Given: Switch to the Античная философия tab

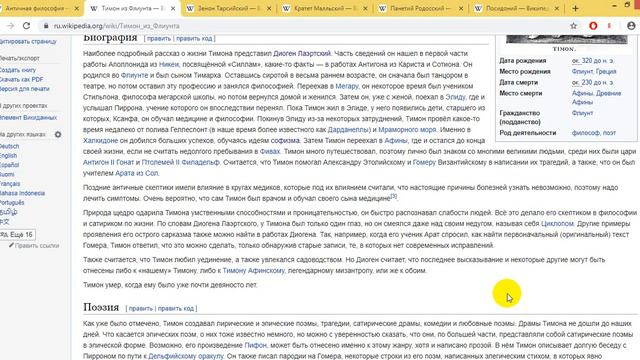Looking at the screenshot, I should 36,8.
